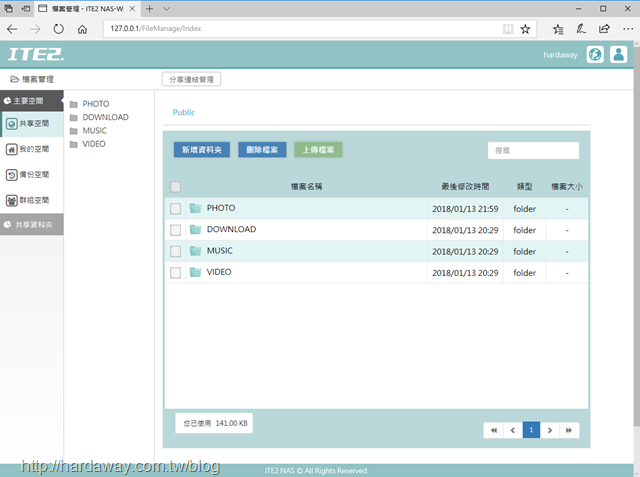Screen dimensions: 640x477
Task: Open DOWNLOAD folder icon in table
Action: click(196, 230)
